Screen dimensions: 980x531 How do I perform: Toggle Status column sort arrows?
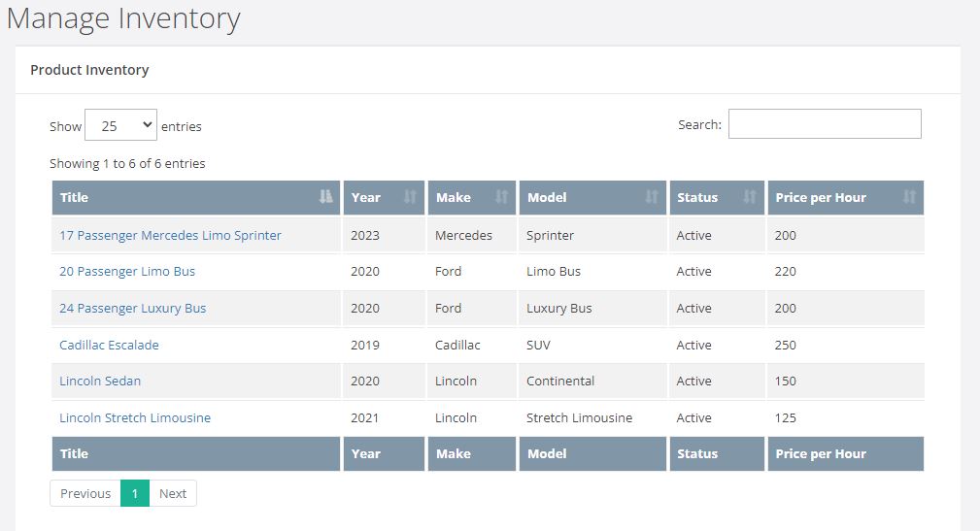(750, 197)
